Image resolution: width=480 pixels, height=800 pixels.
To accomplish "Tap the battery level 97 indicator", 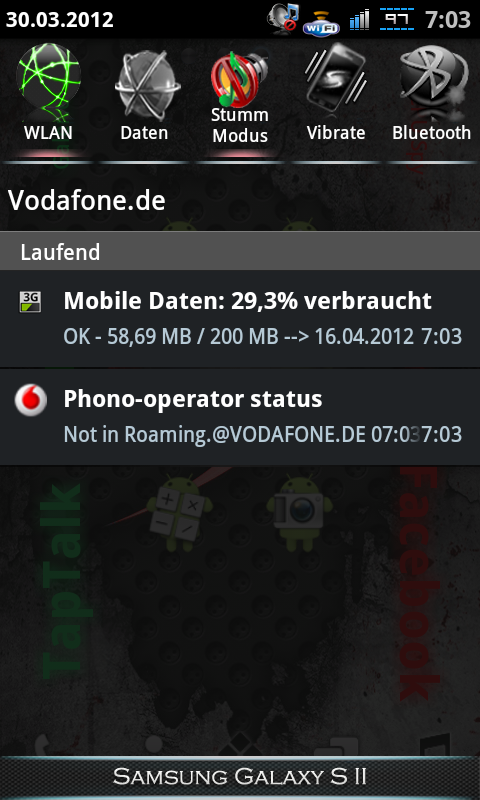I will pyautogui.click(x=397, y=19).
